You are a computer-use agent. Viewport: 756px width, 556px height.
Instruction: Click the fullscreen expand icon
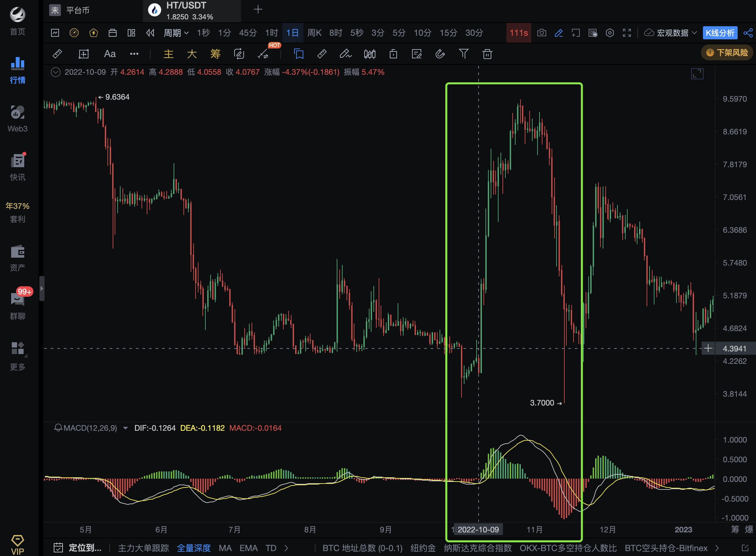tap(627, 33)
